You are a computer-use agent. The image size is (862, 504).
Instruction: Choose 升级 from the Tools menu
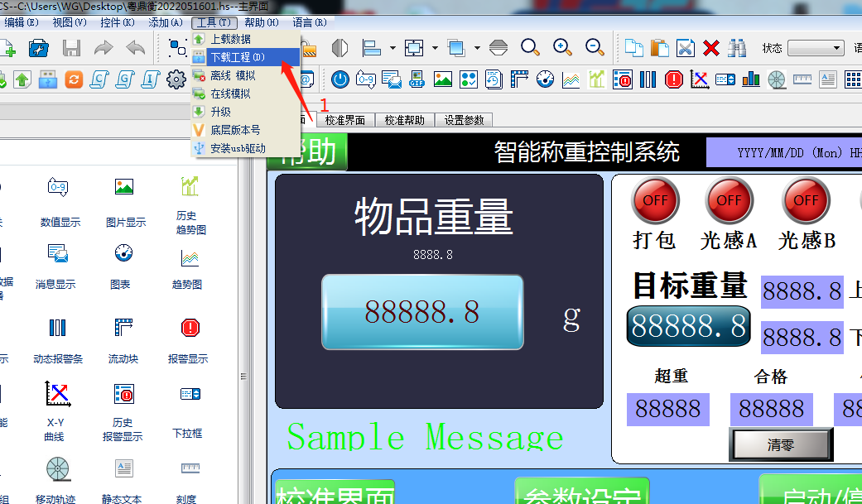pos(246,112)
